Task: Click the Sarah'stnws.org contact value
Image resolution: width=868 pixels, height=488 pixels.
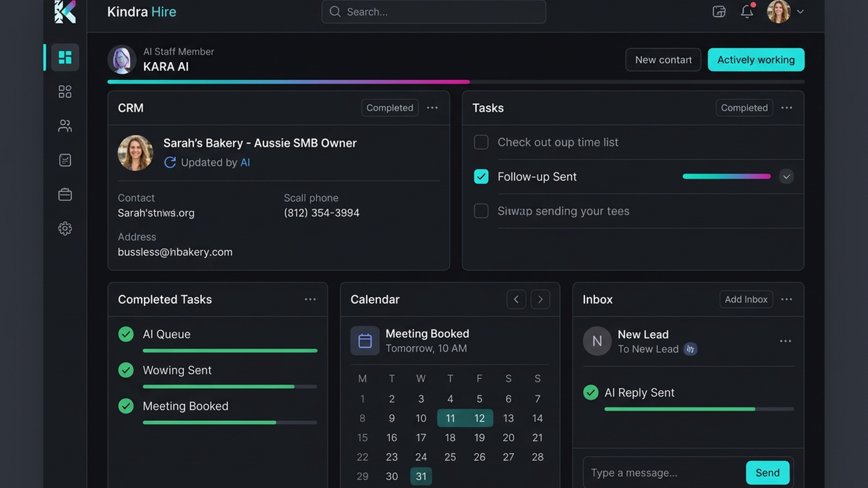Action: (156, 213)
